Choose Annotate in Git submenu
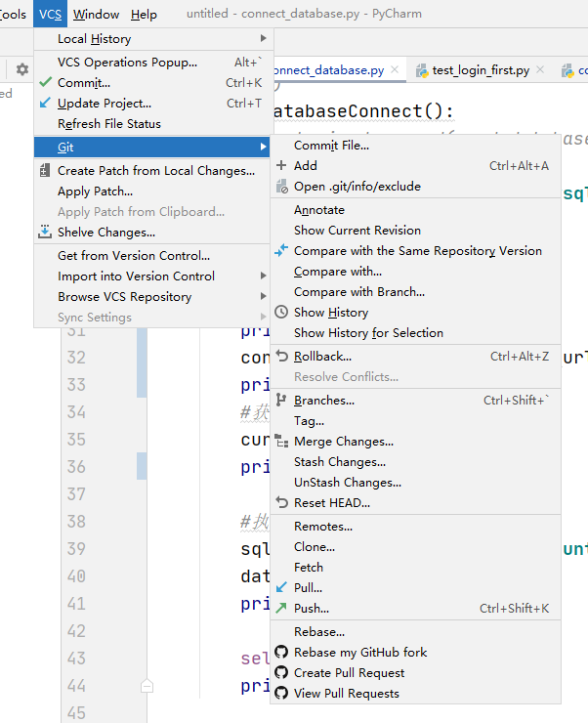 415,210
